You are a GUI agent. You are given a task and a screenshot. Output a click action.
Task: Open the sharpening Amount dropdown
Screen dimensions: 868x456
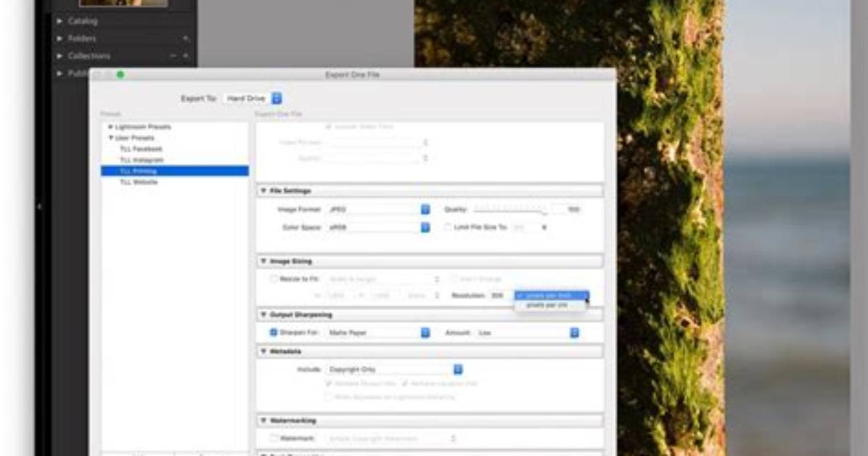tap(528, 333)
